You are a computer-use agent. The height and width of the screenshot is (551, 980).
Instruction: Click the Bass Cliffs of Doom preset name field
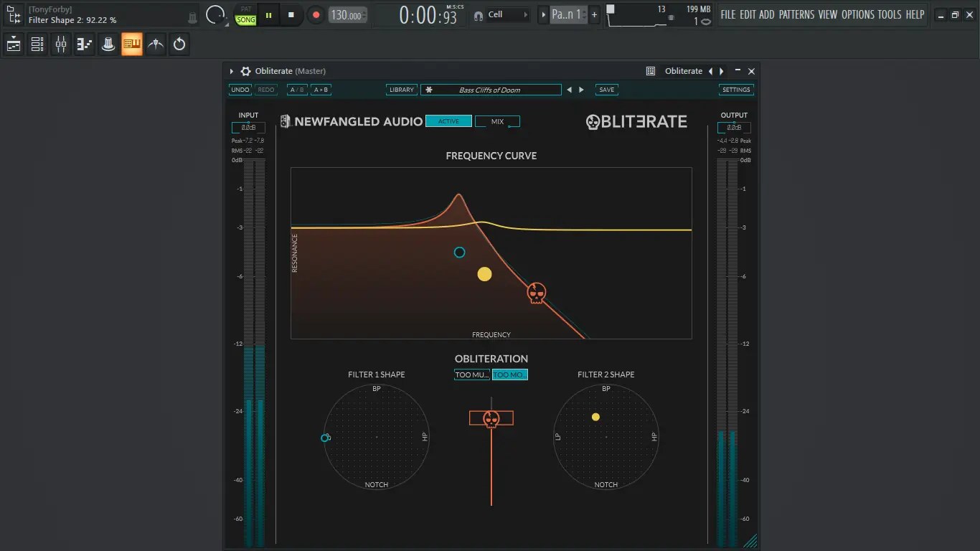[491, 89]
